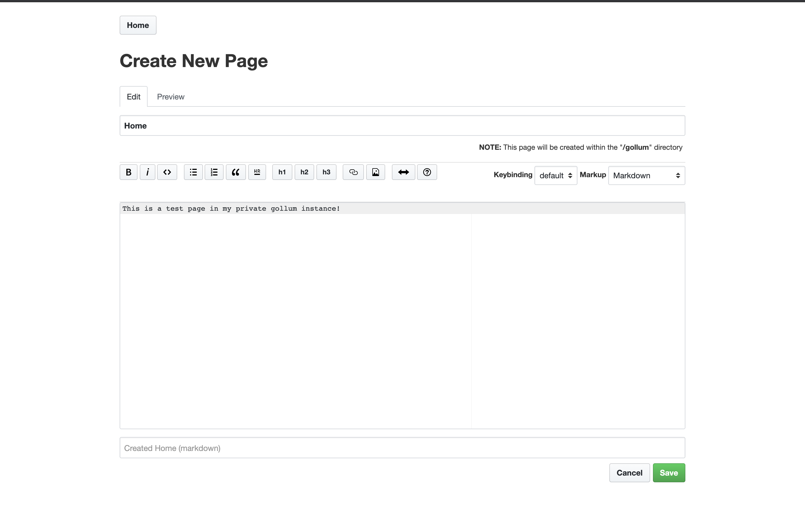The image size is (805, 532).
Task: Insert an ordered numbered list
Action: [214, 172]
